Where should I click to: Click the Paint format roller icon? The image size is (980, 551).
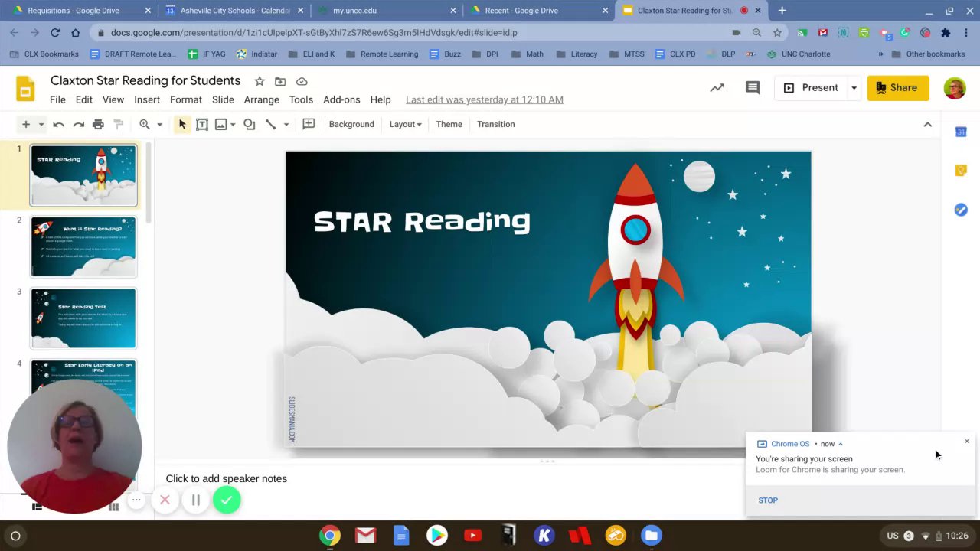coord(118,124)
